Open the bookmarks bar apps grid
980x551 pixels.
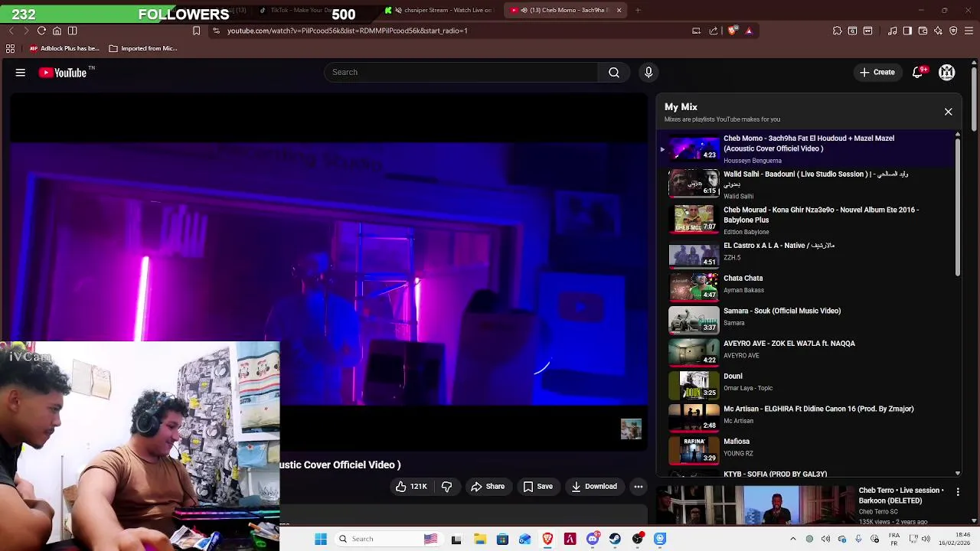[10, 48]
